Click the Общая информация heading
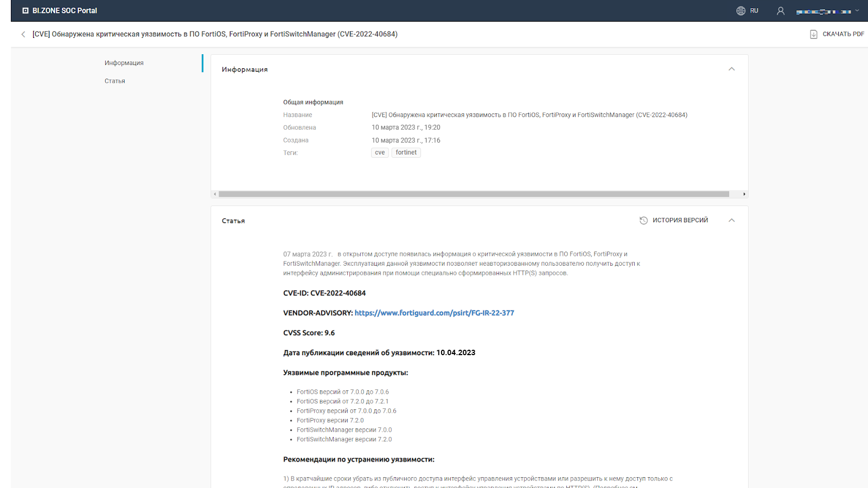The height and width of the screenshot is (488, 868). click(313, 102)
